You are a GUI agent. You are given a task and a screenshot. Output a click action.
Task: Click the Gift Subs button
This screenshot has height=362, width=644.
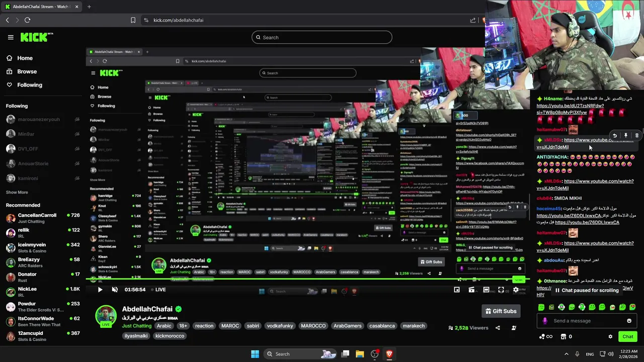501,311
